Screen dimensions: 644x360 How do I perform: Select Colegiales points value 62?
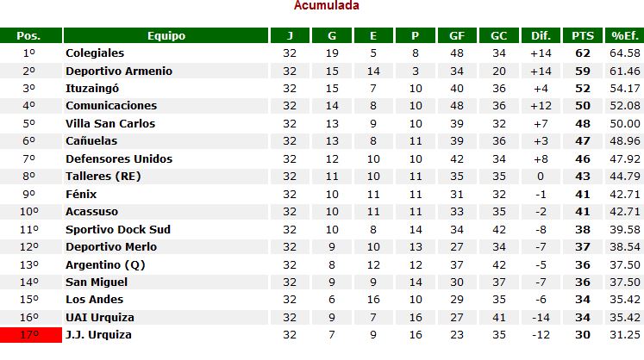[583, 53]
